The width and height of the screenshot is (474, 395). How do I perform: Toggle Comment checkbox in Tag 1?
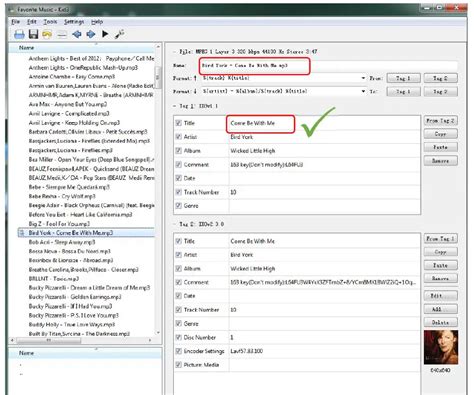coord(178,164)
